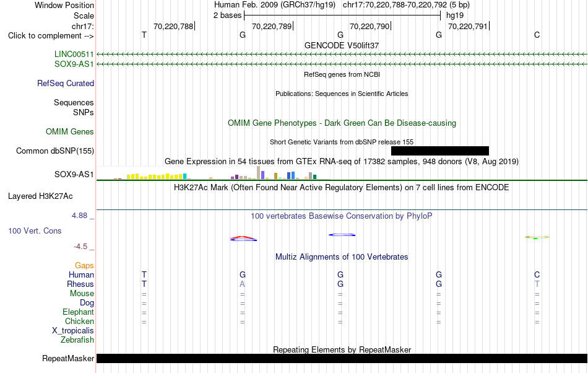The width and height of the screenshot is (588, 373).
Task: Click the C base in complement row
Action: pyautogui.click(x=537, y=35)
